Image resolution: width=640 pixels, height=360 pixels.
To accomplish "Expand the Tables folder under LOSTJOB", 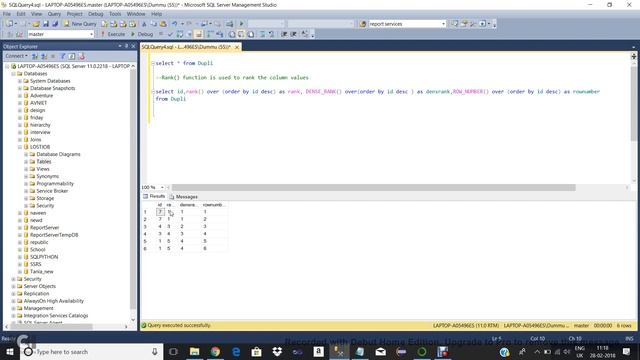I will pyautogui.click(x=26, y=162).
